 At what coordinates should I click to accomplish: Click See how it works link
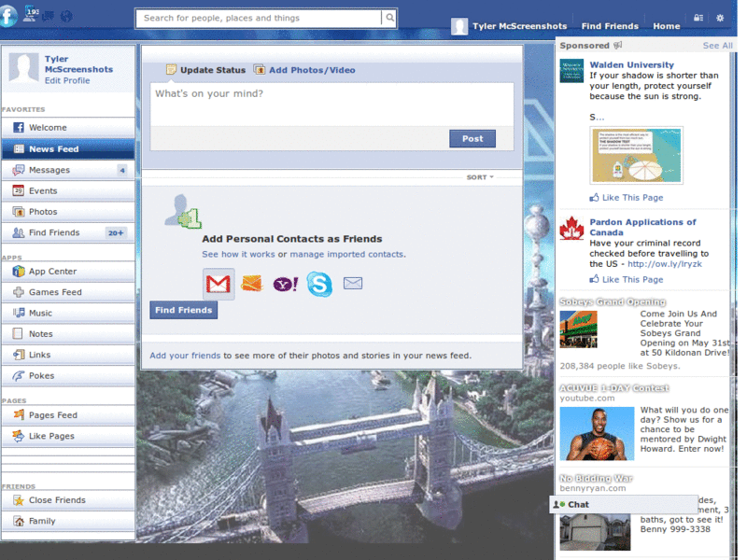(x=238, y=254)
